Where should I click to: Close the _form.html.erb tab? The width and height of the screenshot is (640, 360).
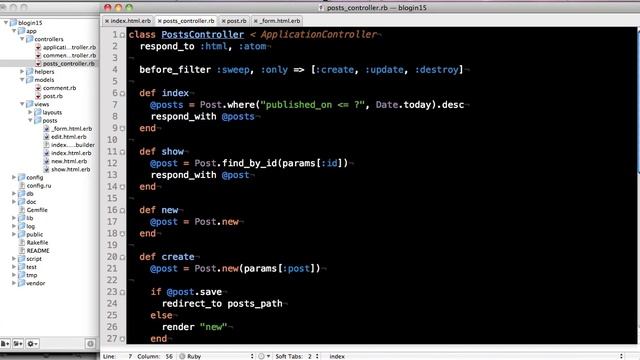pyautogui.click(x=256, y=21)
